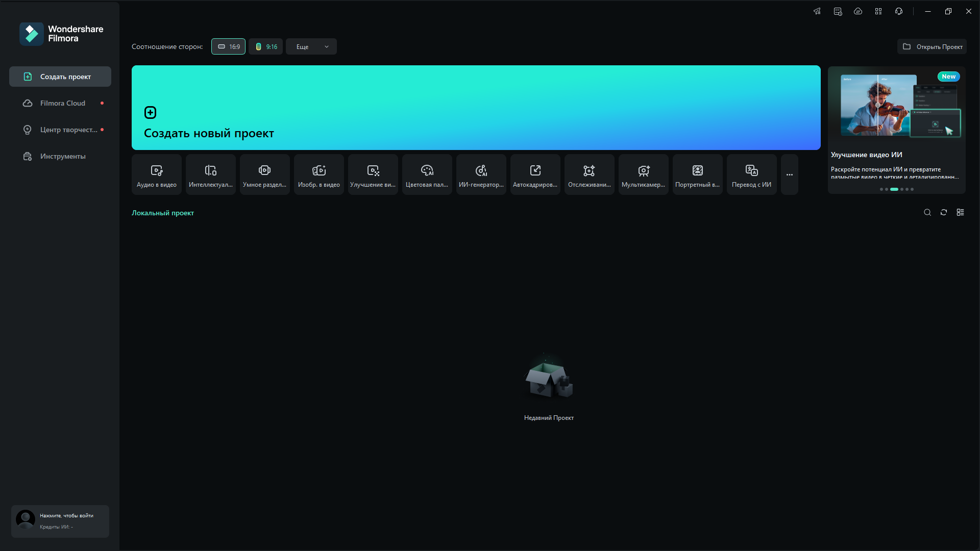The height and width of the screenshot is (551, 980).
Task: Expand the Еще aspect ratio dropdown
Action: click(x=311, y=46)
